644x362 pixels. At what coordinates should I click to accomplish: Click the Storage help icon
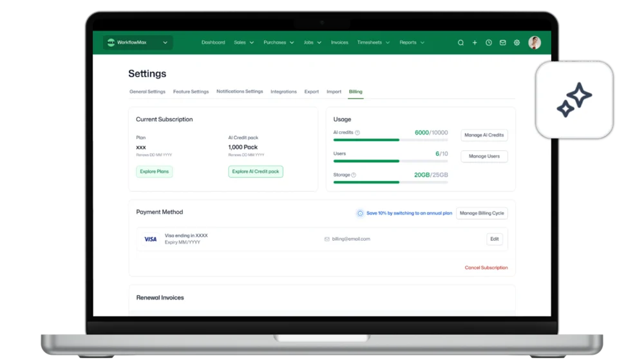tap(354, 175)
